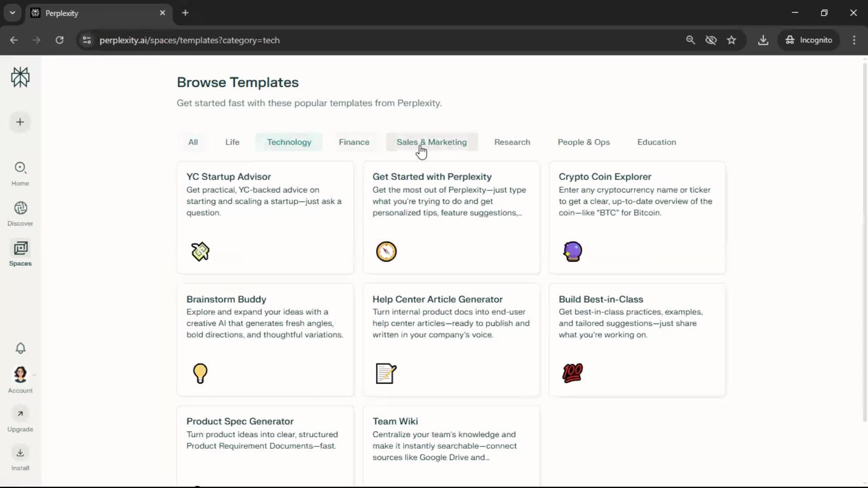The height and width of the screenshot is (488, 868).
Task: Open Spaces from the sidebar
Action: coord(20,253)
